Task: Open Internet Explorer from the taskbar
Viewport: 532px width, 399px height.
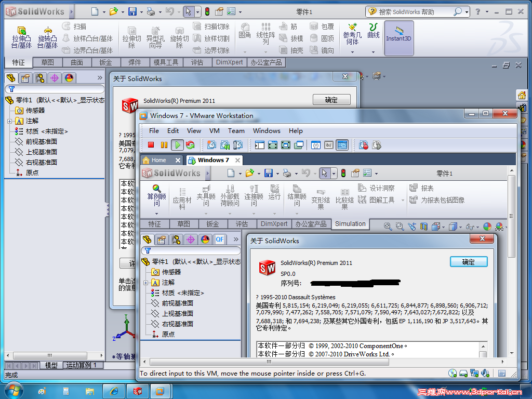Action: click(114, 391)
